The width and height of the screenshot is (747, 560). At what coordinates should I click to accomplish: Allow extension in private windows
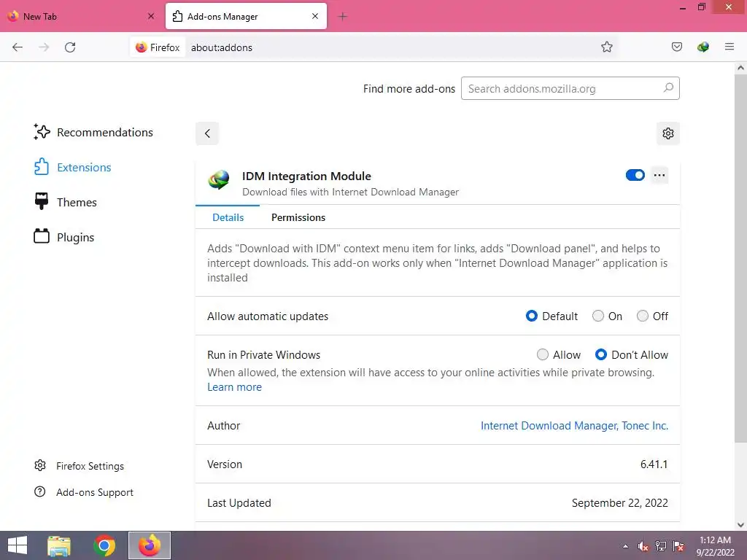[543, 354]
